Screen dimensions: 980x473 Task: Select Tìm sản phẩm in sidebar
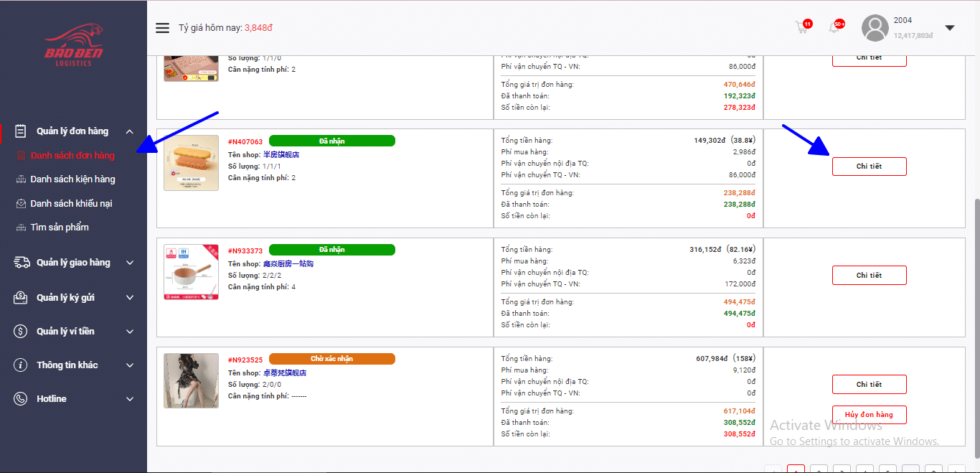60,228
